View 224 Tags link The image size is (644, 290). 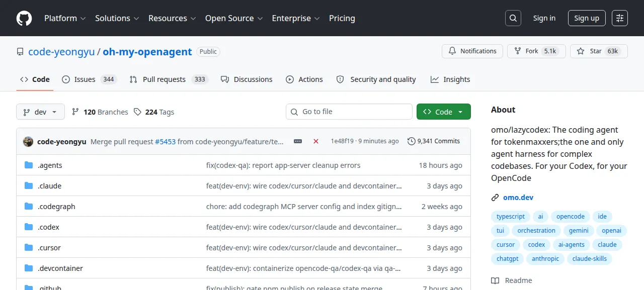[154, 112]
